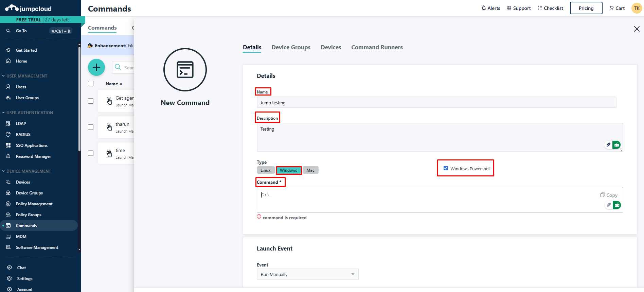Check the select-all commands checkbox
The width and height of the screenshot is (644, 292).
tap(91, 84)
